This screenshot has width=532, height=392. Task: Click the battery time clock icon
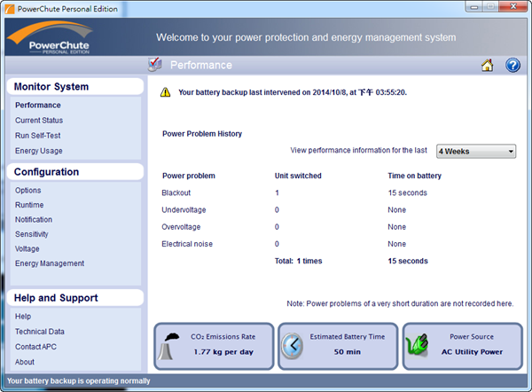tap(293, 346)
